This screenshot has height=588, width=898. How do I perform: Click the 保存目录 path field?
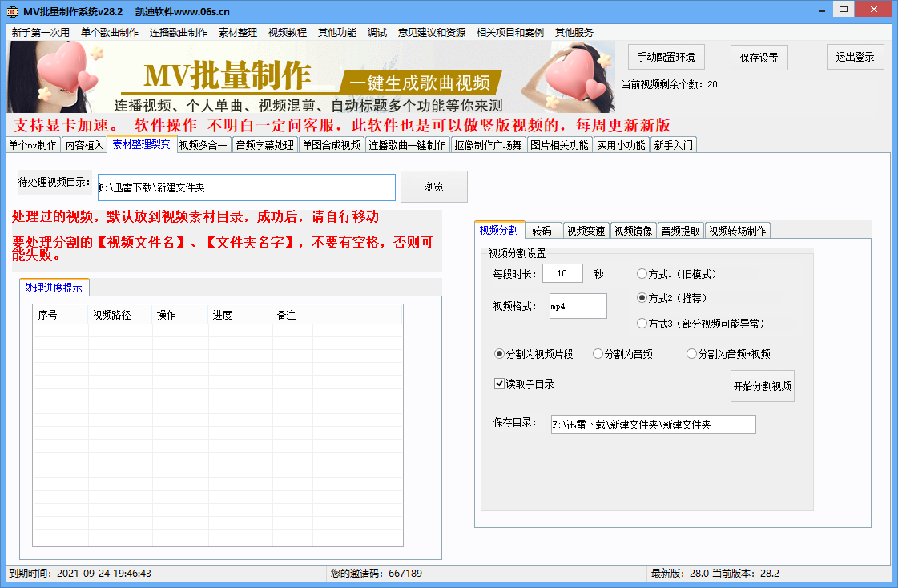pos(654,425)
